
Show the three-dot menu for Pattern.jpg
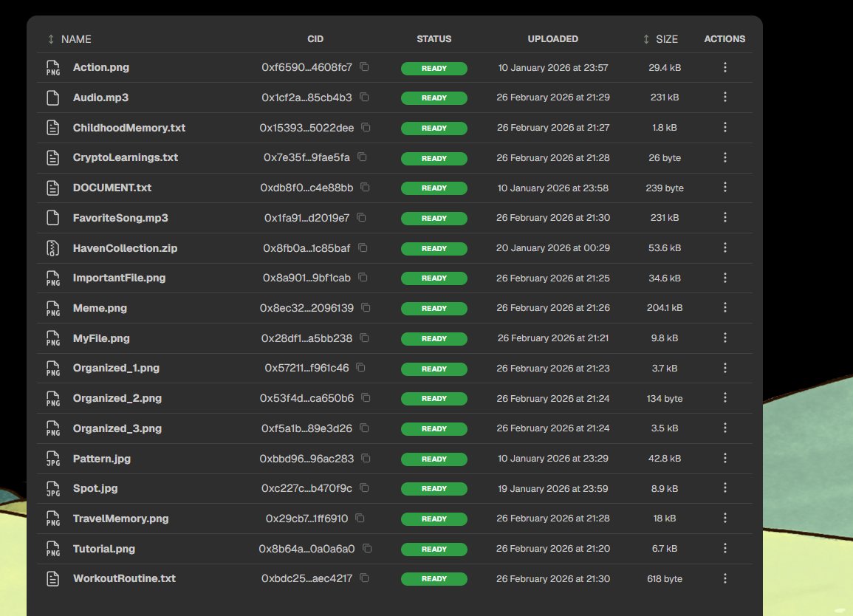point(724,458)
